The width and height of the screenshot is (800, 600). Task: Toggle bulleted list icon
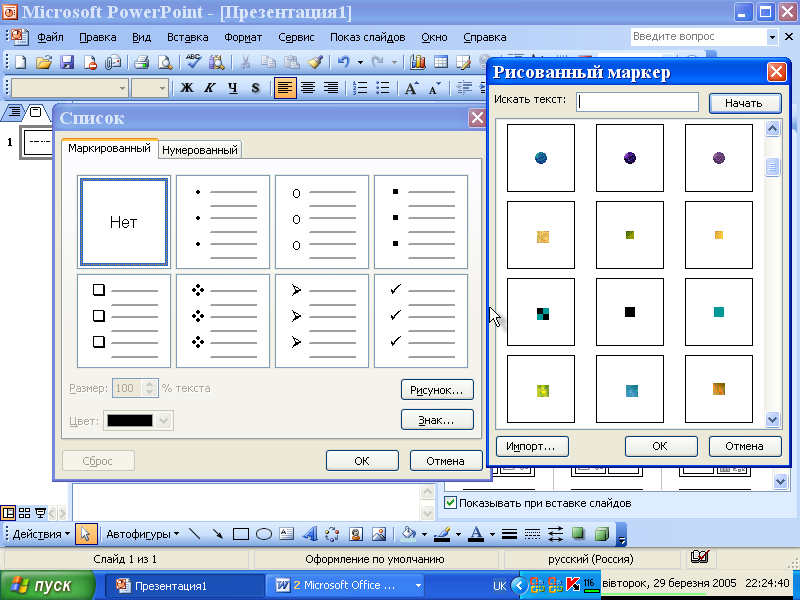383,88
